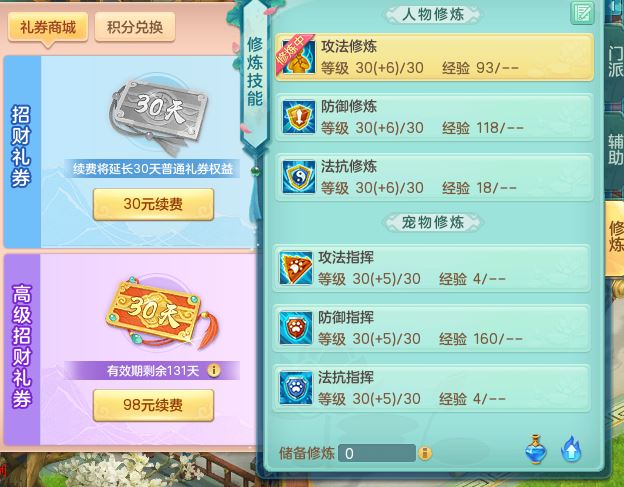This screenshot has height=487, width=624.
Task: Click info icon next to 有效期剩余131天
Action: (214, 370)
